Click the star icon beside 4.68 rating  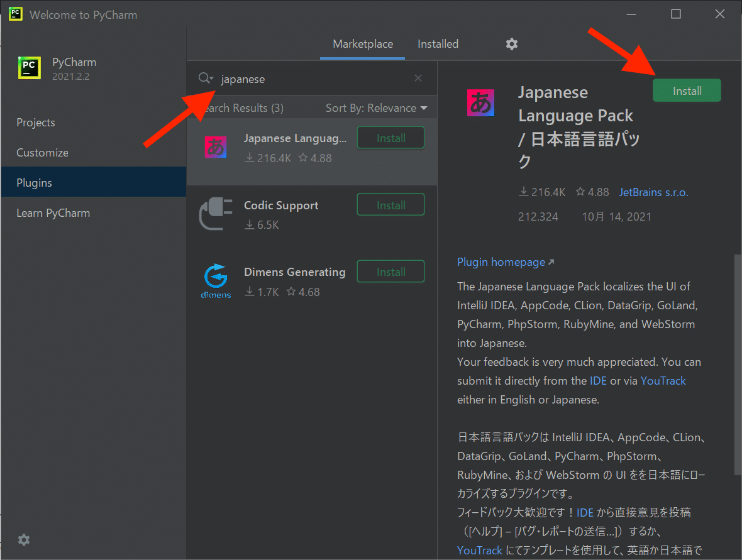(291, 292)
